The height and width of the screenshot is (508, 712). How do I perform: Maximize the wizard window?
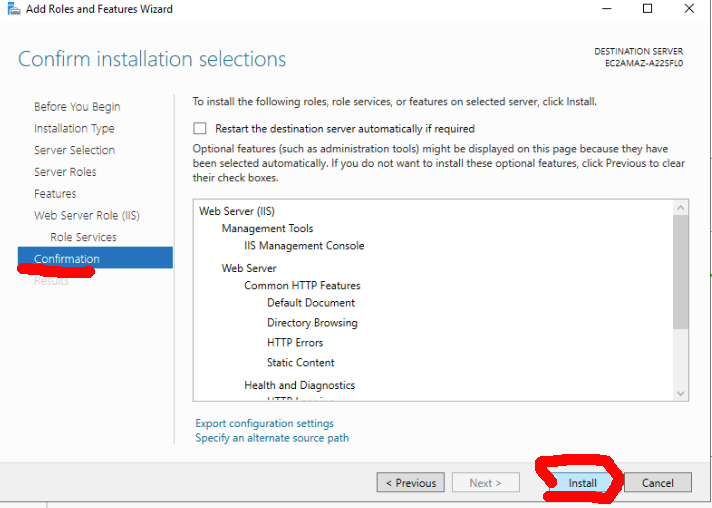(x=647, y=9)
